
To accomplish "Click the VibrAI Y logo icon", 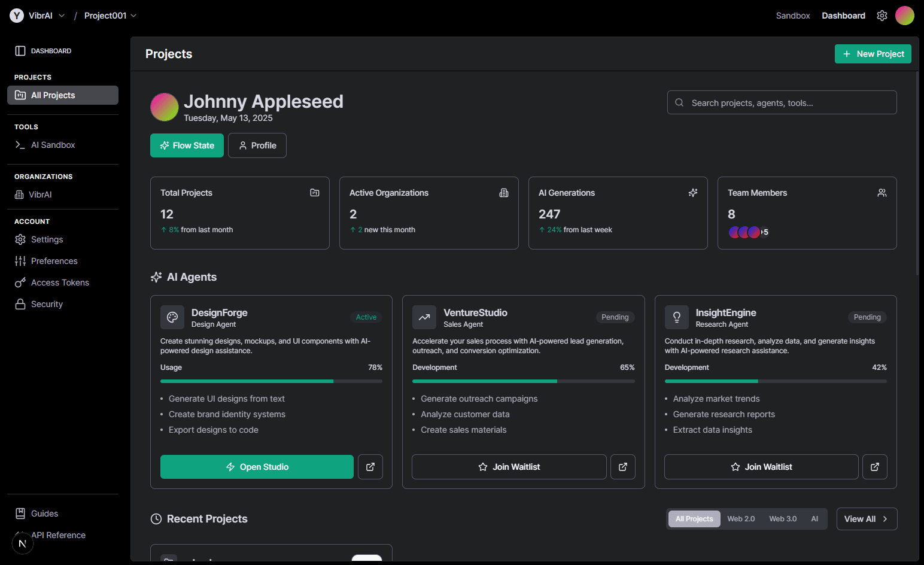I will click(17, 16).
